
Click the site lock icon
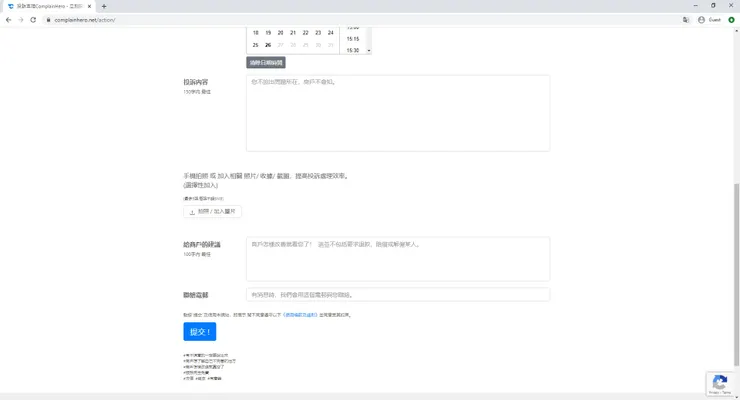(48, 20)
